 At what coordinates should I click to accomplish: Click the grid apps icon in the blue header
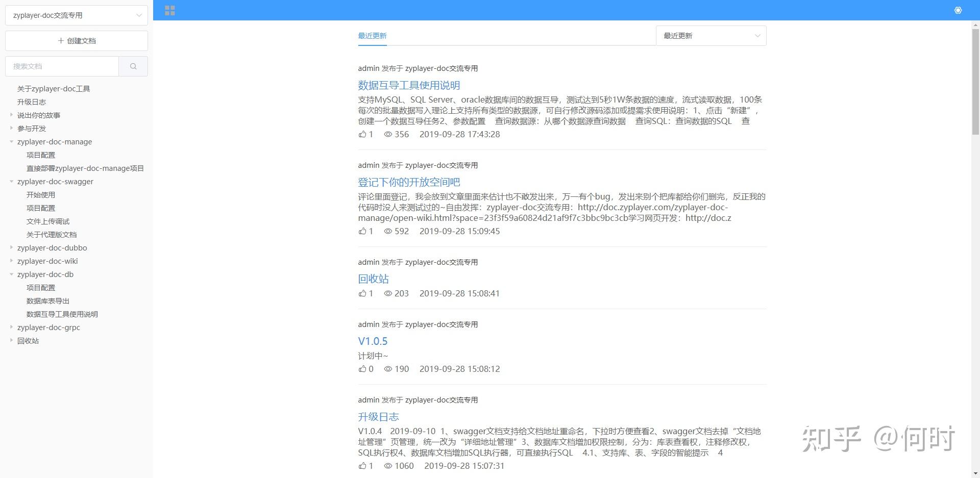coord(169,10)
